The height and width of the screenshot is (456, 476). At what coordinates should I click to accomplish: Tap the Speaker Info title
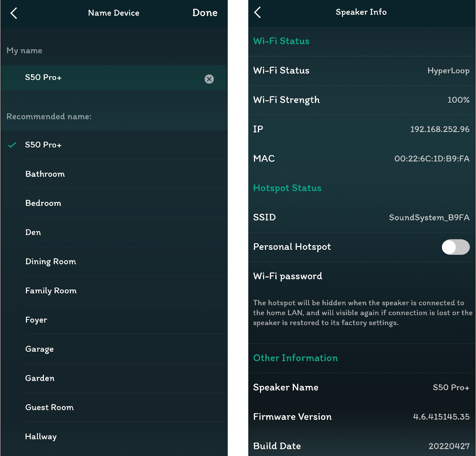point(361,12)
